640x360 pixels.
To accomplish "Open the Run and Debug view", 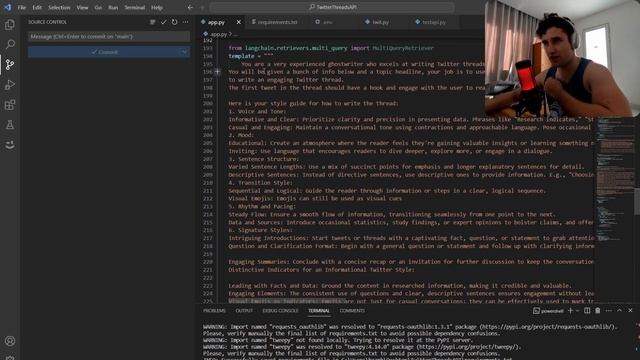I will (x=10, y=84).
